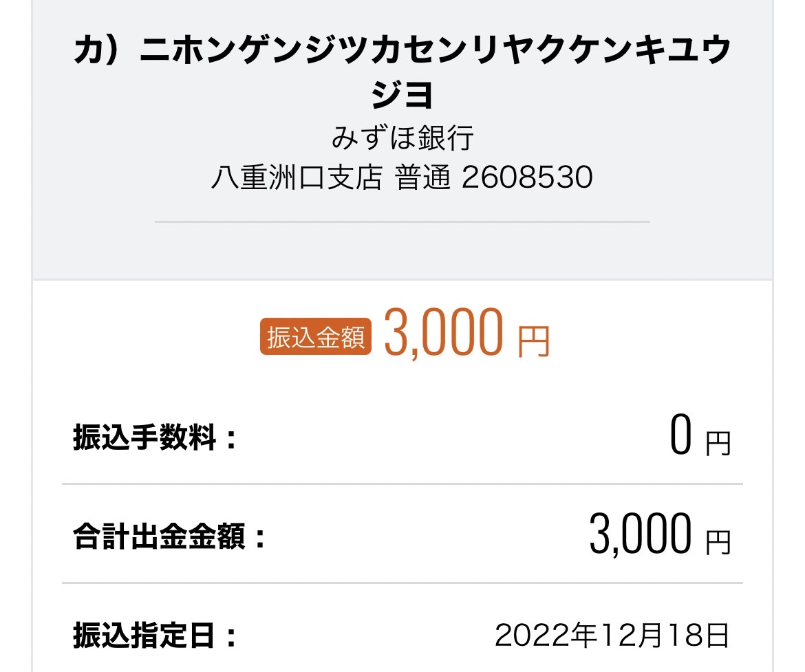Screen dimensions: 805x672
Task: Click the orange 振込金額 badge
Action: [316, 337]
